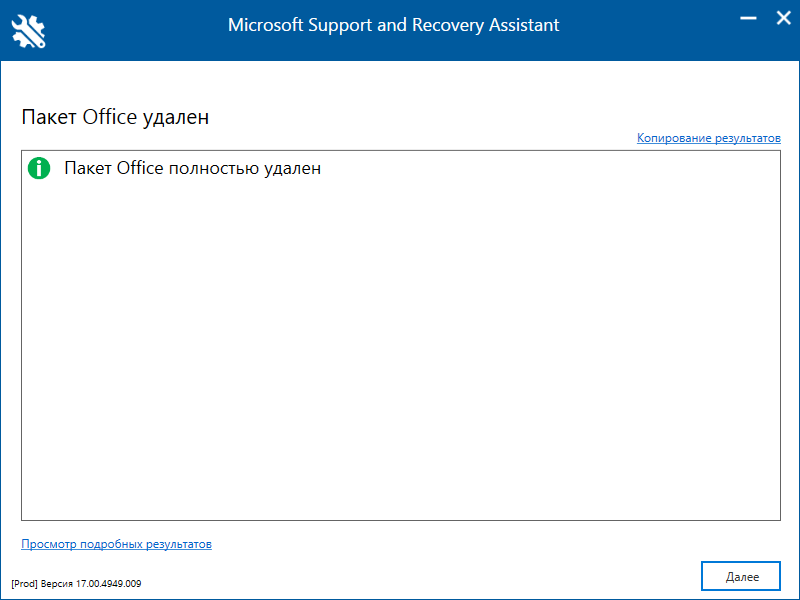Click the Microsoft Support and Recovery Assistant title

coord(393,25)
